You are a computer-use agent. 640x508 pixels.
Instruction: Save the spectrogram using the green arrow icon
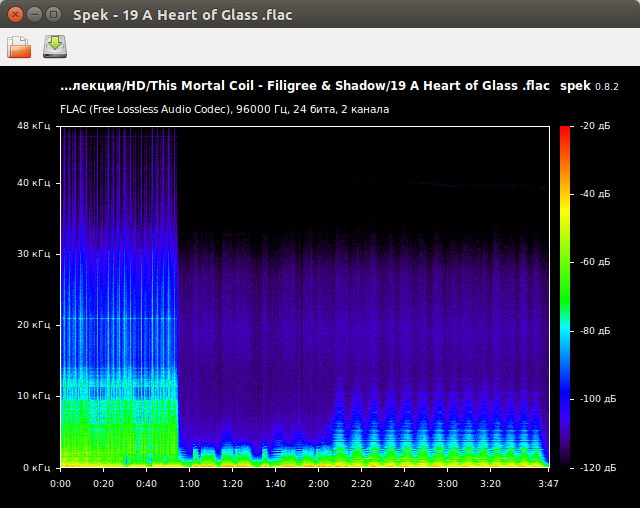tap(54, 47)
